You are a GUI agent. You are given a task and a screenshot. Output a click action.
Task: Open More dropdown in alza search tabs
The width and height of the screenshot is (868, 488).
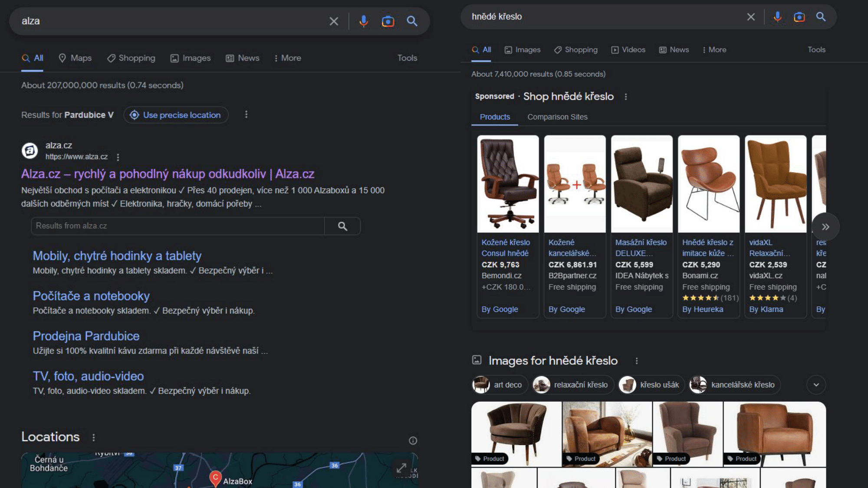click(287, 58)
